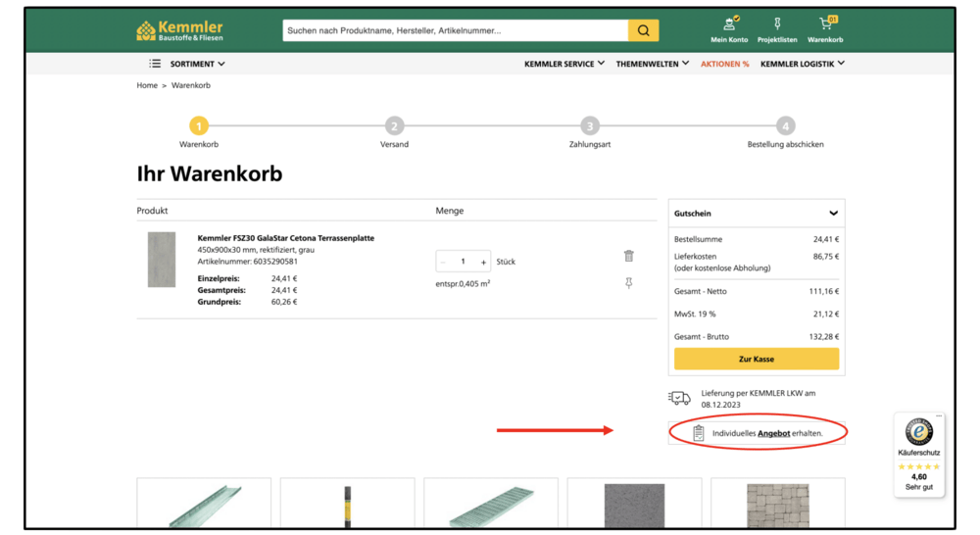980x535 pixels.
Task: Open the black-yellow roll product thumbnail
Action: coord(348,505)
